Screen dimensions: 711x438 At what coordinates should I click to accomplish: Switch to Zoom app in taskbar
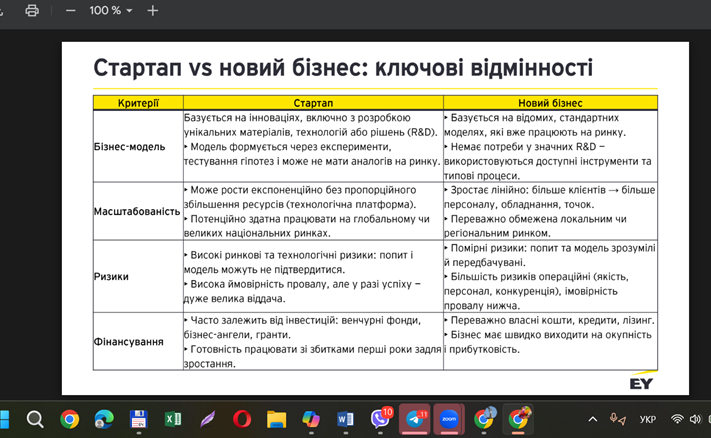449,419
